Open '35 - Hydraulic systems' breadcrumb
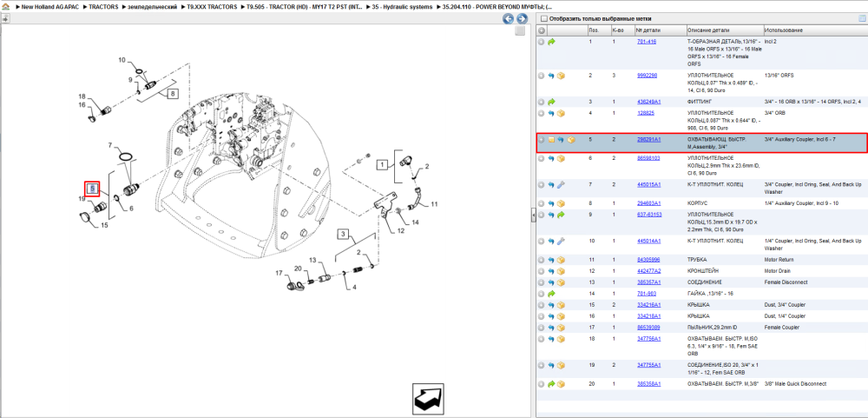This screenshot has width=868, height=418. click(x=402, y=7)
